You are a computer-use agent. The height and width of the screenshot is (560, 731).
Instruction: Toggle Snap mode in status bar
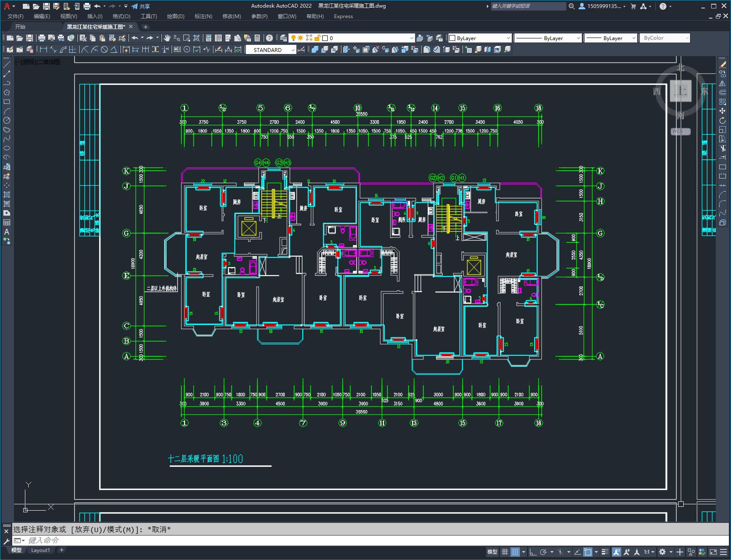pyautogui.click(x=515, y=552)
